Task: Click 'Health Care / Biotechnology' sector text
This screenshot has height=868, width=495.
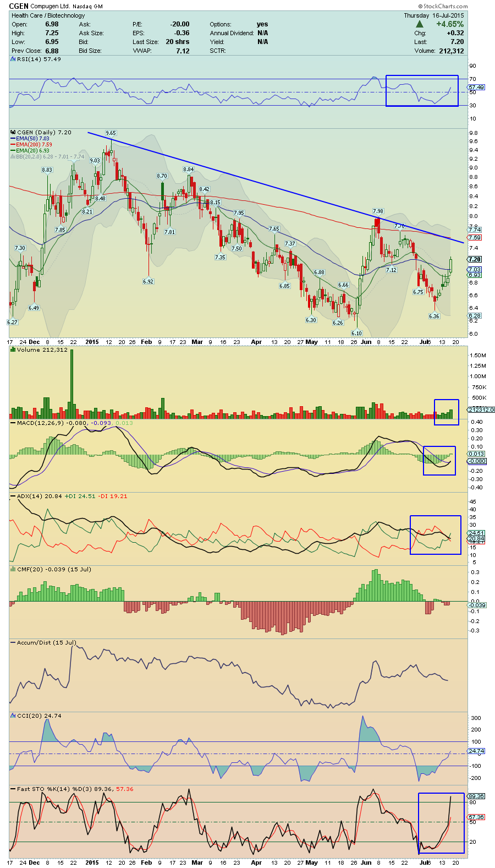Action: (x=48, y=15)
